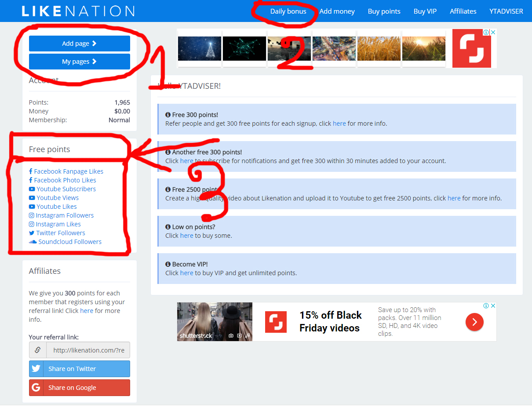Close the bottom Shutterstock ad with X

tap(493, 306)
